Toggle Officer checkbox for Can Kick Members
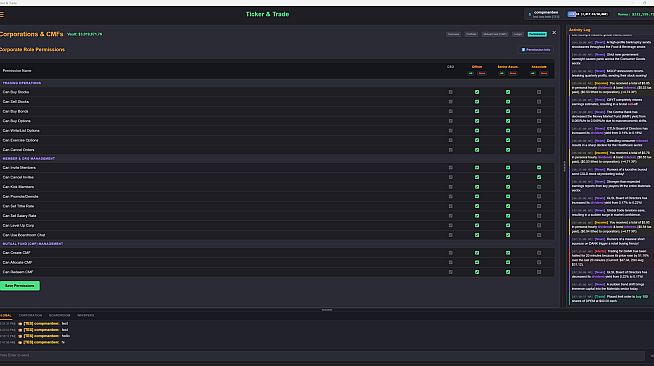This screenshot has width=654, height=366. (x=477, y=187)
